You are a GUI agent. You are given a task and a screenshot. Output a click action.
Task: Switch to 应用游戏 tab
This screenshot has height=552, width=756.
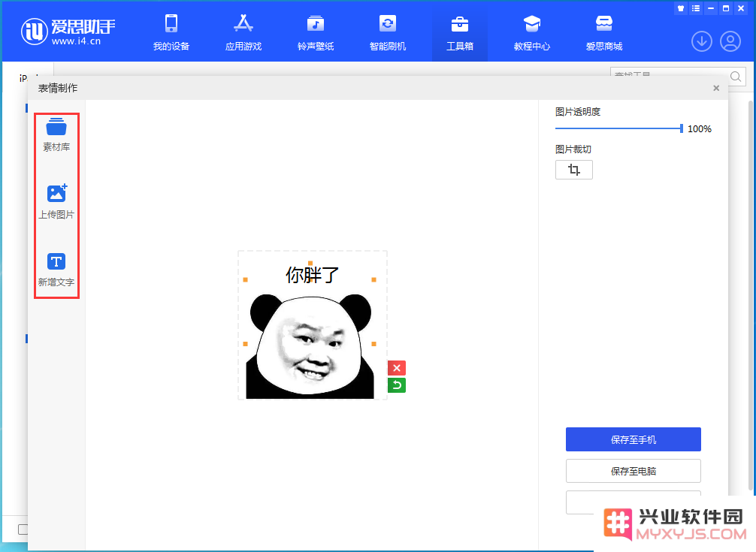tap(243, 32)
